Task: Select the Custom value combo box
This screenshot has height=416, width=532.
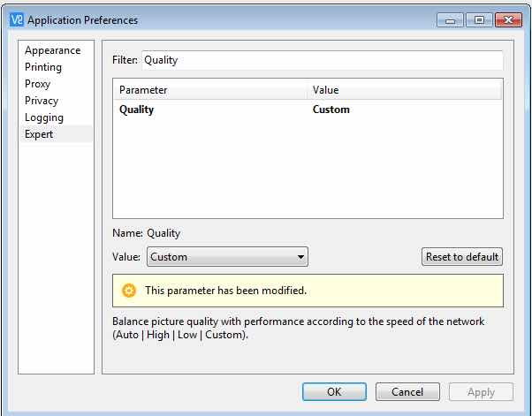Action: (227, 257)
